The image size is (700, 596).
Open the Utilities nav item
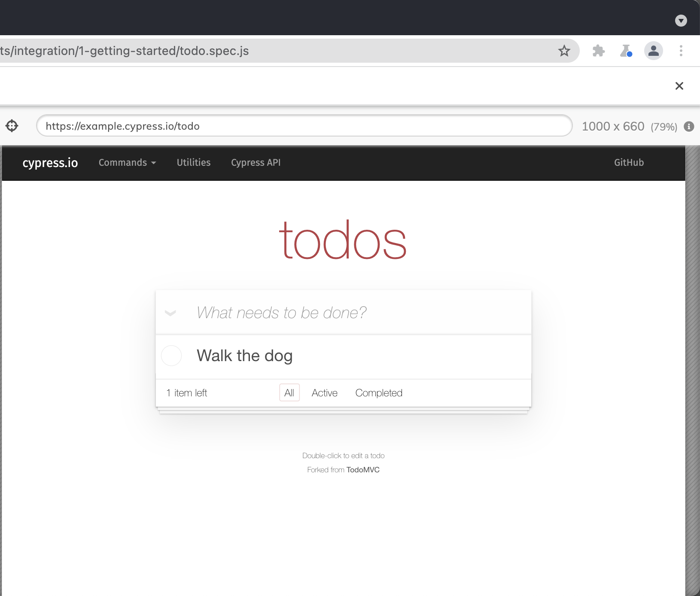[194, 163]
